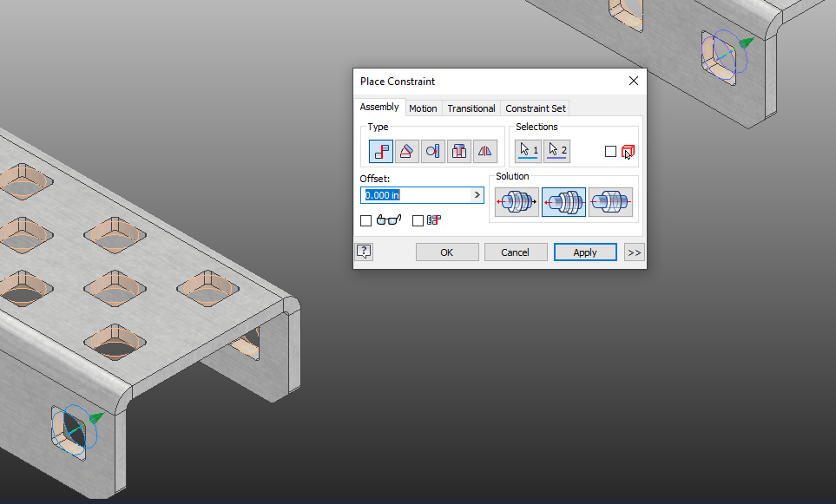Expand the dialog with the >> button
The height and width of the screenshot is (504, 836).
(634, 252)
